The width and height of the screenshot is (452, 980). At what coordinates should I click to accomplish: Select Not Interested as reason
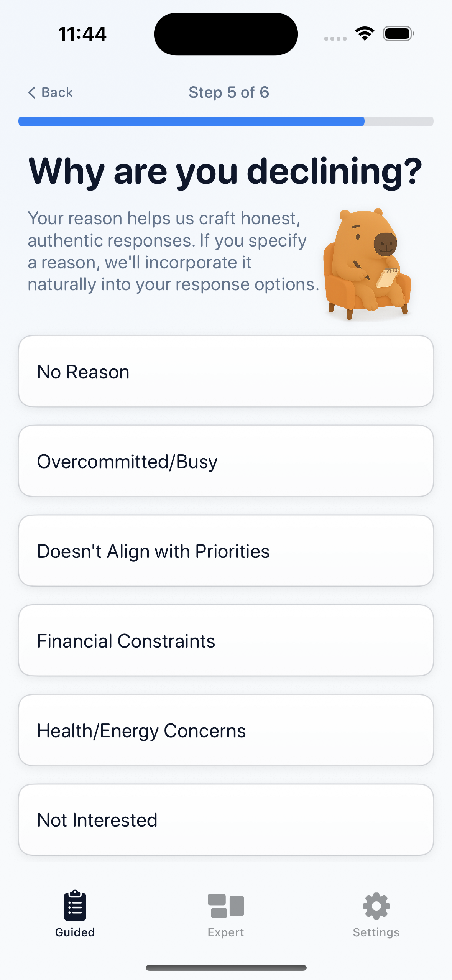click(x=226, y=820)
